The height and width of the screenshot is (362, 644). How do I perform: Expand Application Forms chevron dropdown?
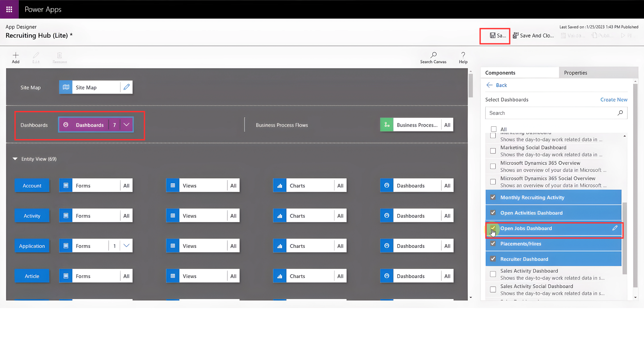(126, 246)
